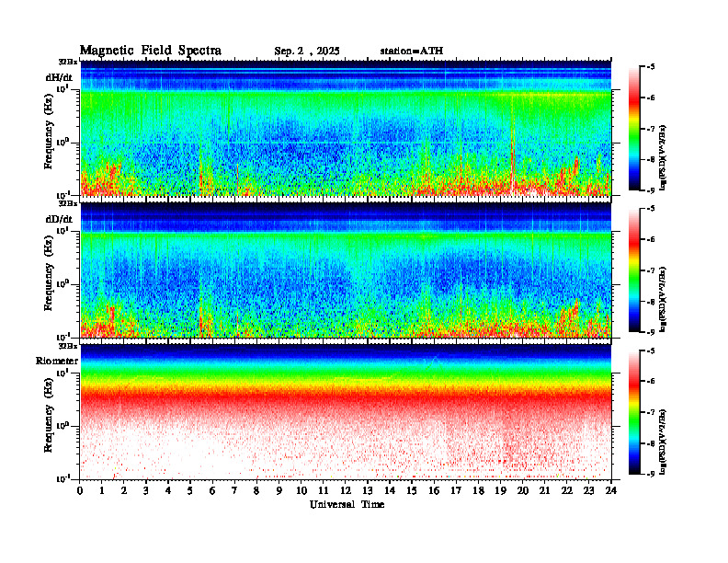
Task: Click the "Universal Time" axis title
Action: [x=347, y=504]
